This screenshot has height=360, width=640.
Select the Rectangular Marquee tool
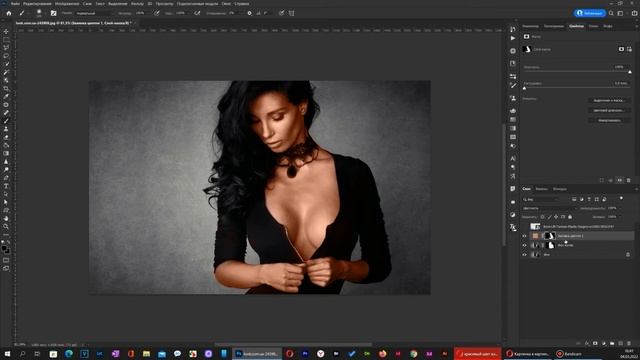(x=6, y=40)
